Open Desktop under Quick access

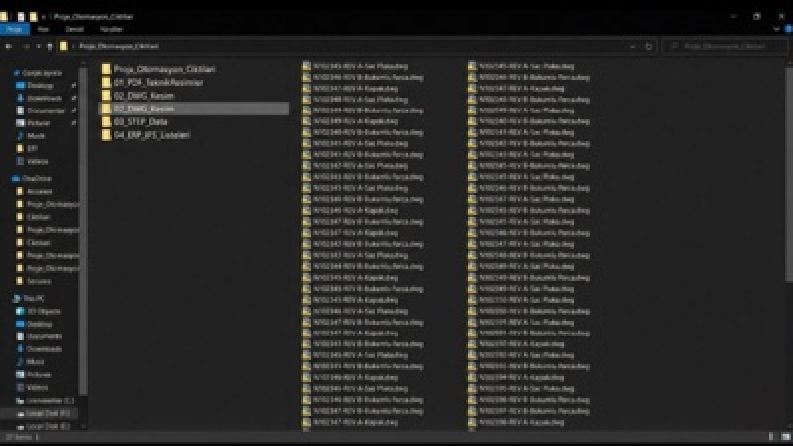(35, 85)
